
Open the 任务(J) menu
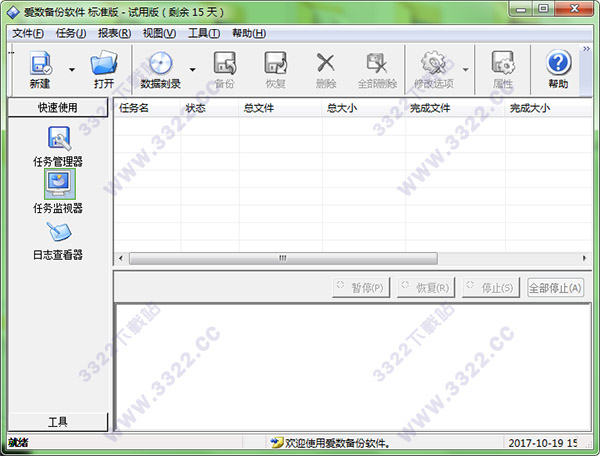click(71, 34)
